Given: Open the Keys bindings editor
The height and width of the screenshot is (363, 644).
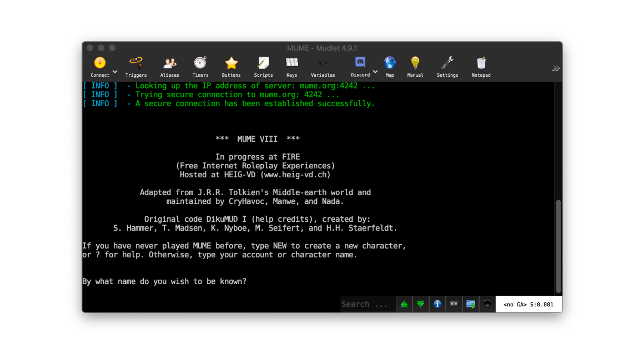Looking at the screenshot, I should [x=291, y=67].
